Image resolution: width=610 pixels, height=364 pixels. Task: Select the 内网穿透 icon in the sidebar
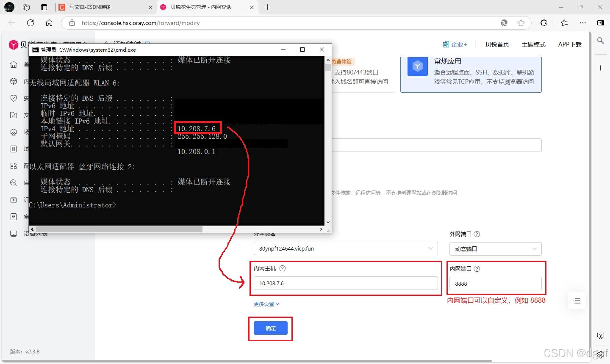(x=13, y=81)
